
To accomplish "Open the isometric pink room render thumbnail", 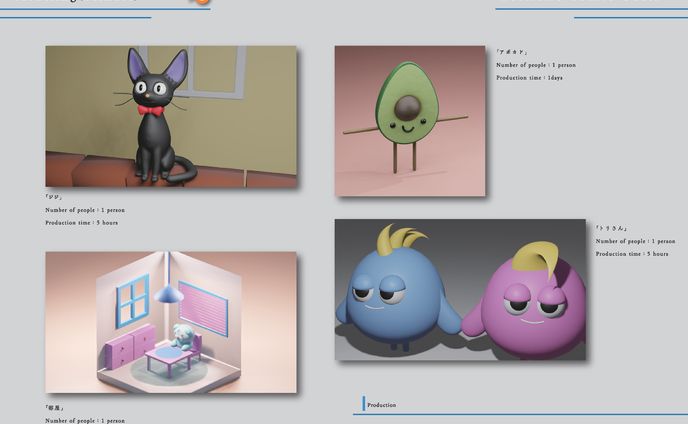I will 171,322.
